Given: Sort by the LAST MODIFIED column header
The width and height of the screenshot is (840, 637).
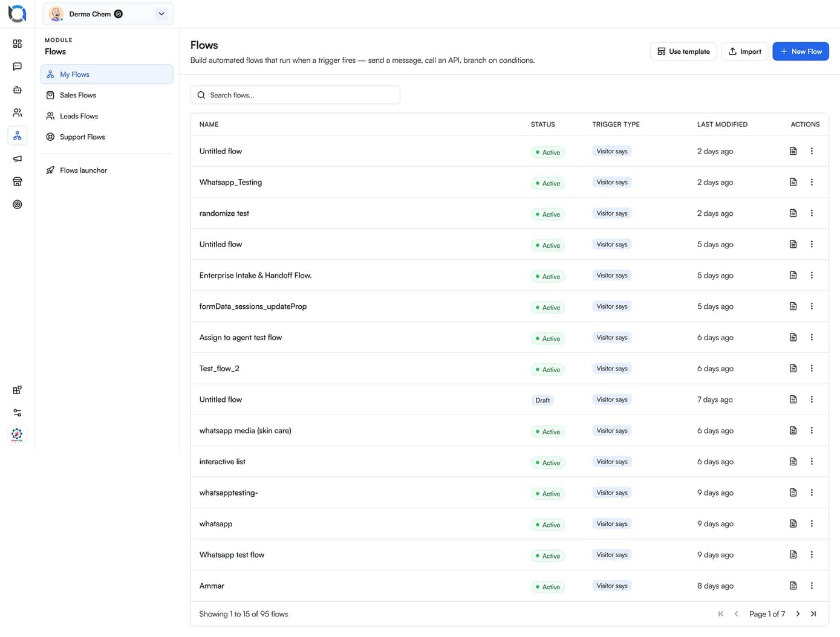Looking at the screenshot, I should pyautogui.click(x=722, y=124).
